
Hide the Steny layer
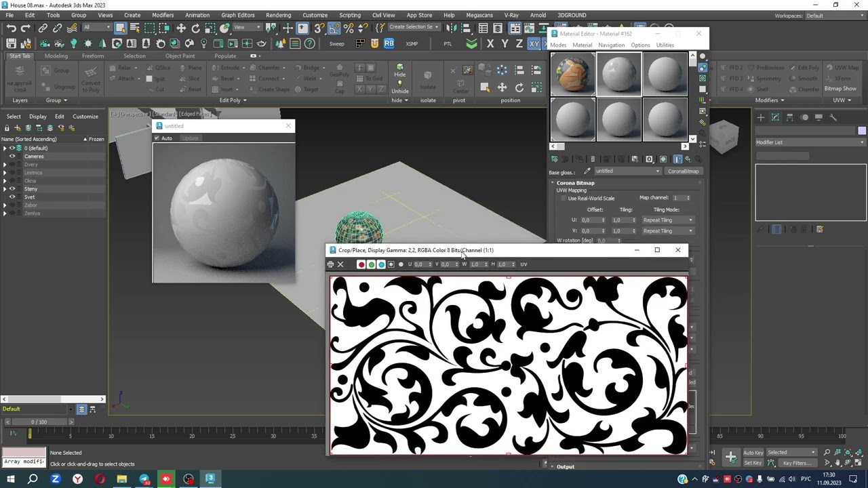(x=12, y=189)
